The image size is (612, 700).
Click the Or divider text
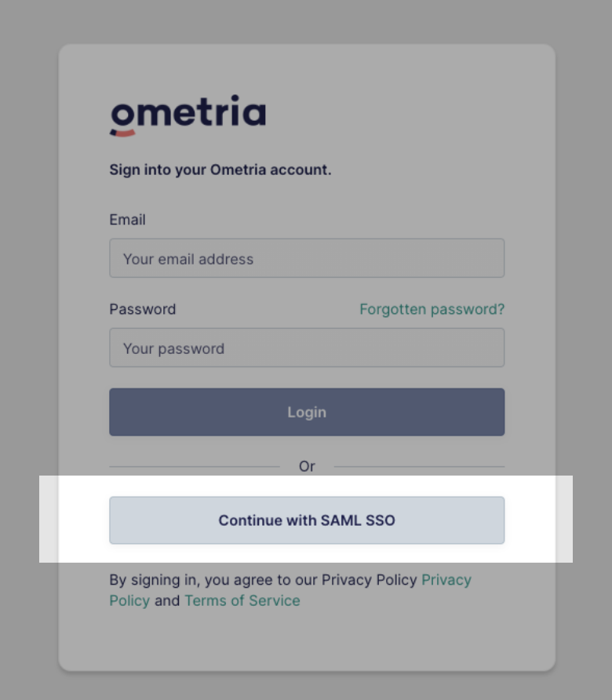[307, 466]
